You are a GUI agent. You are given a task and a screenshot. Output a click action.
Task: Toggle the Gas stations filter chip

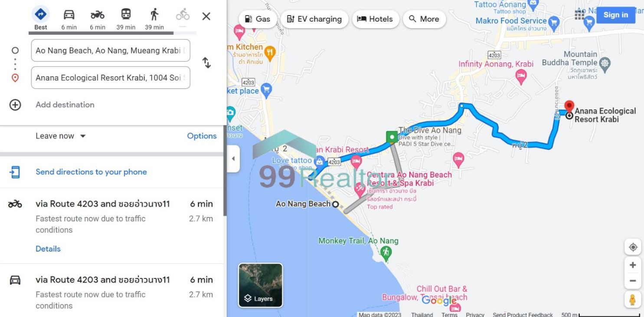coord(258,19)
